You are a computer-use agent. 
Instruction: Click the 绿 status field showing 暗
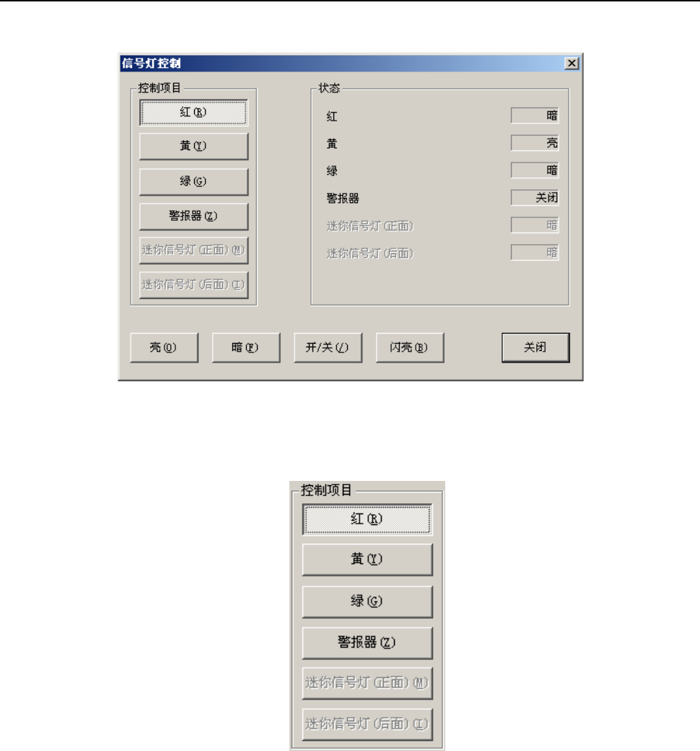534,170
